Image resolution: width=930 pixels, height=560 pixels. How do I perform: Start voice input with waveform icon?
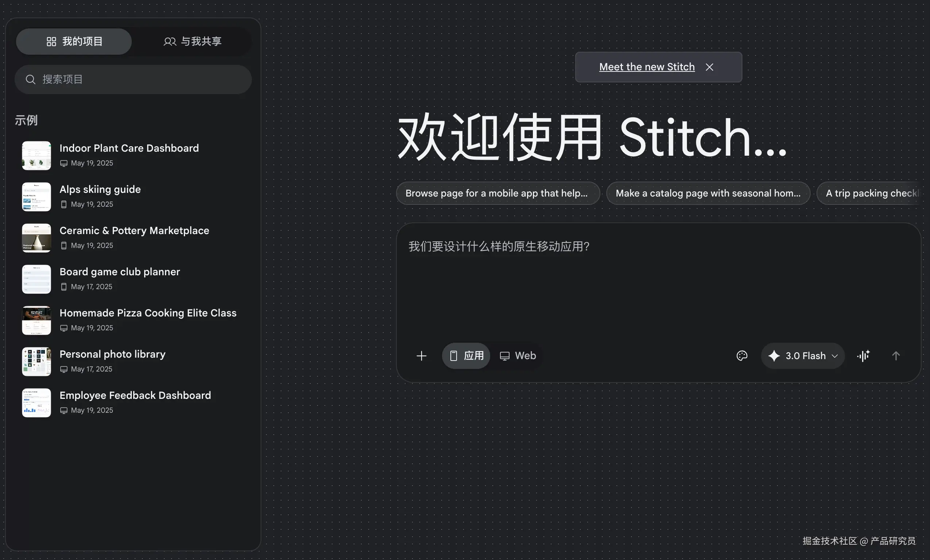[x=863, y=355]
